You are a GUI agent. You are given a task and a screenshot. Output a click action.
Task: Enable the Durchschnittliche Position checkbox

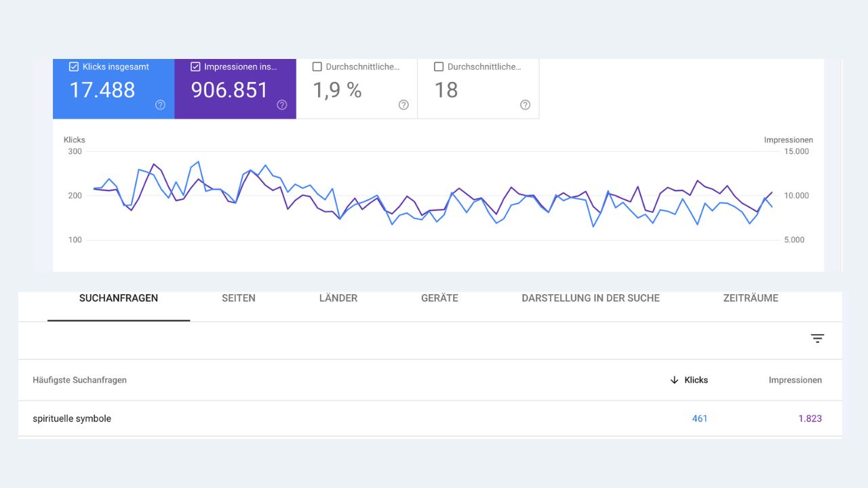coord(438,66)
